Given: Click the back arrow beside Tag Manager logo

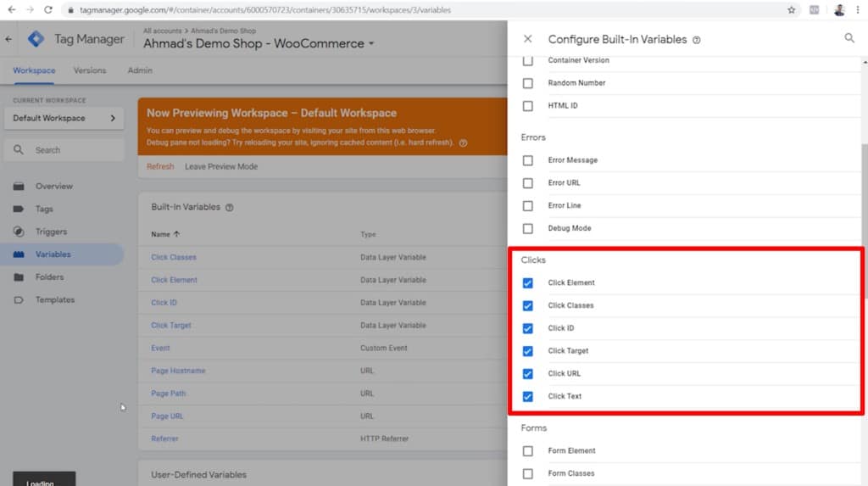Looking at the screenshot, I should click(x=9, y=39).
